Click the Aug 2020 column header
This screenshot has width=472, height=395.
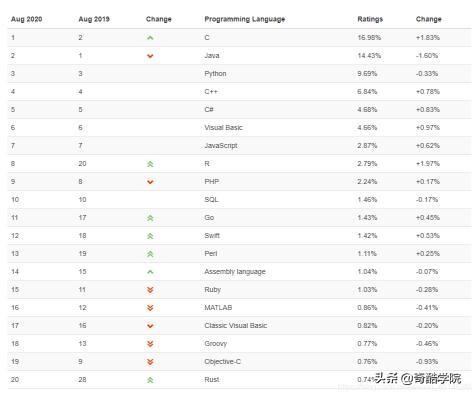point(27,19)
